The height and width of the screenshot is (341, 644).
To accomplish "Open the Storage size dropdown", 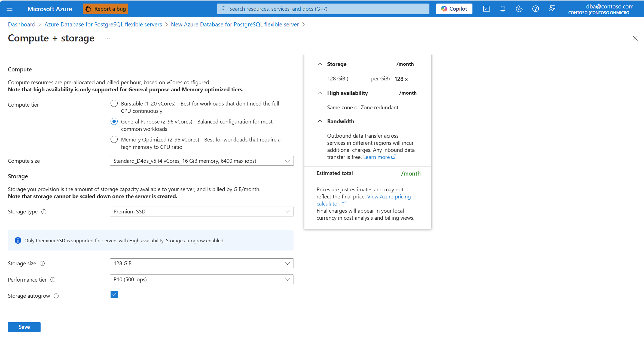I will tap(202, 263).
